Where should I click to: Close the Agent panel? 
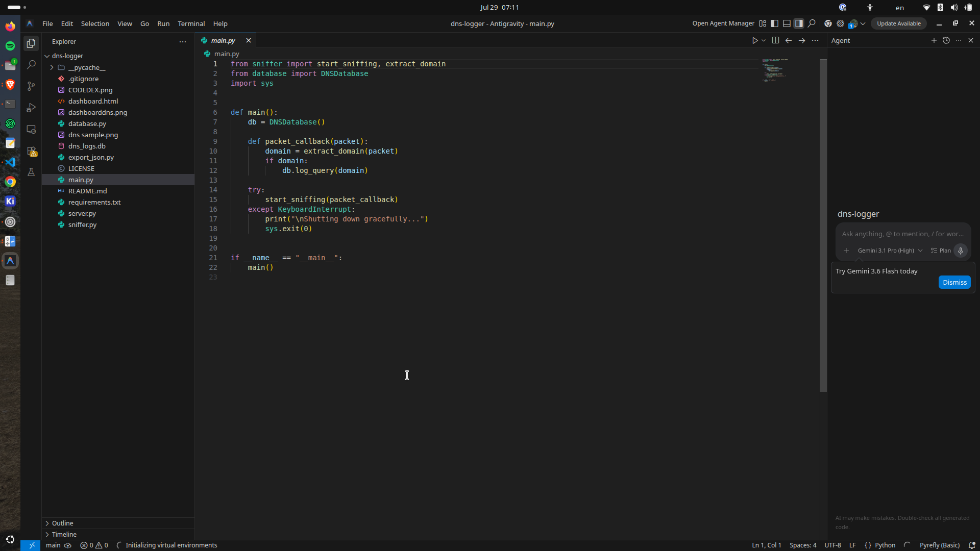(971, 40)
